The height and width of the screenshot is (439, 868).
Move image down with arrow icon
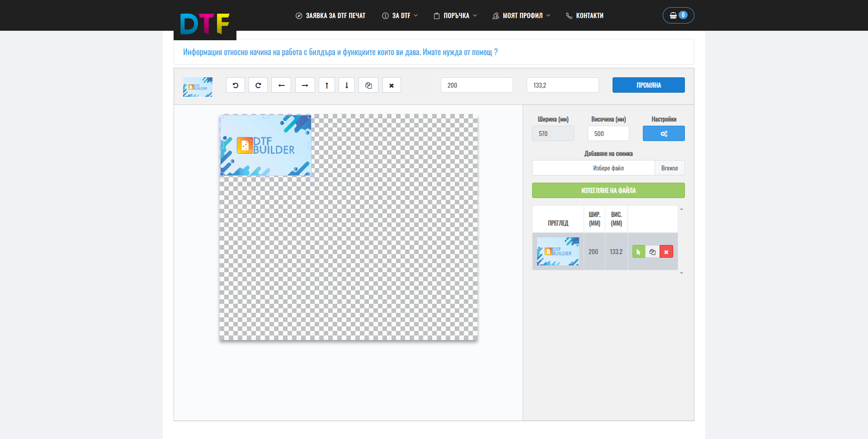pyautogui.click(x=347, y=85)
